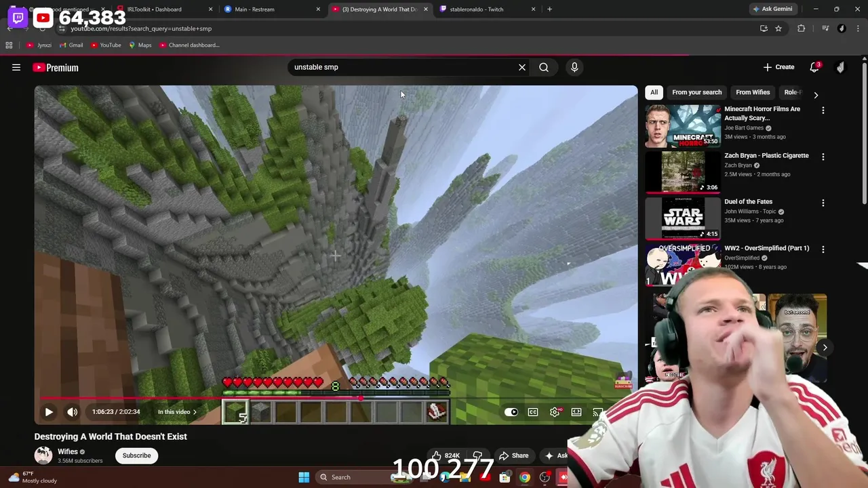This screenshot has width=868, height=488.
Task: Open options for WW2 OverSimplified video
Action: (823, 249)
